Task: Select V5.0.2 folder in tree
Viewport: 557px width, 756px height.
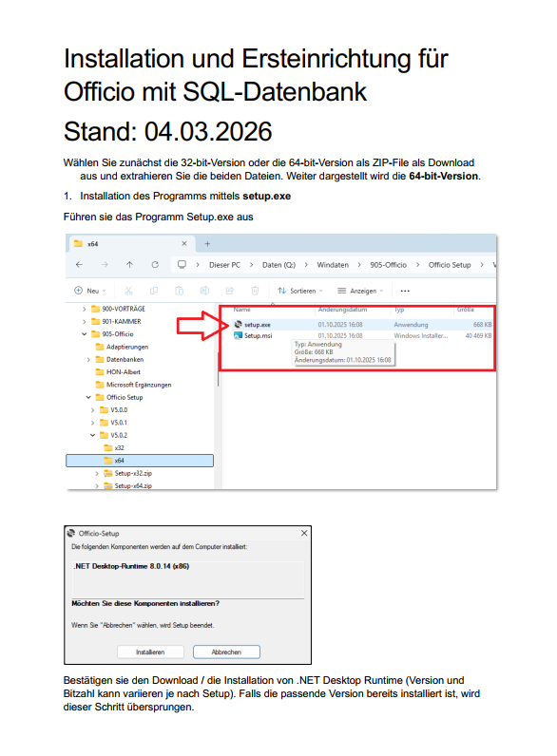Action: tap(113, 435)
